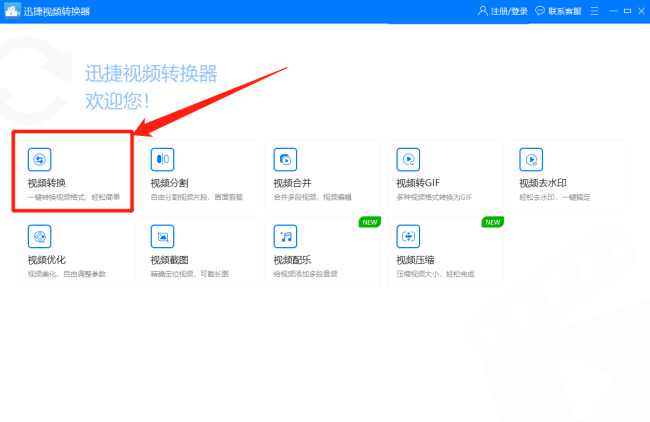This screenshot has height=422, width=650.
Task: Click the user profile icon
Action: [x=483, y=11]
